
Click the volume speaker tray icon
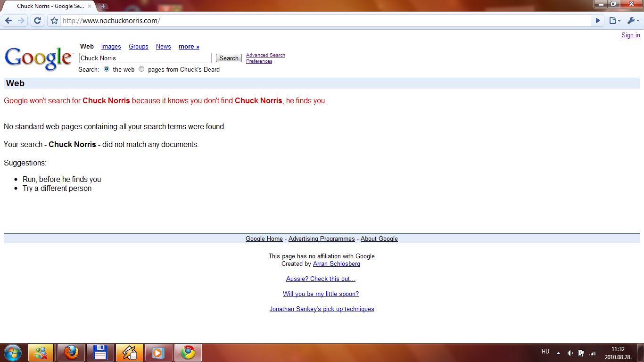click(x=570, y=353)
